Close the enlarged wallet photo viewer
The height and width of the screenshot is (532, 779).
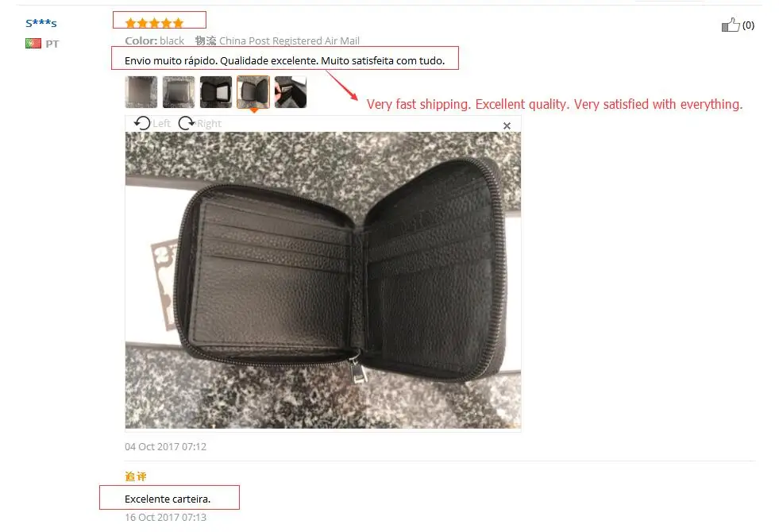[507, 125]
